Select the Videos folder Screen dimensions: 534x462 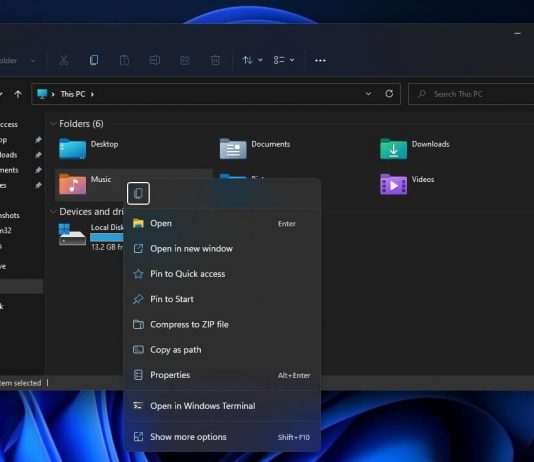(x=407, y=184)
